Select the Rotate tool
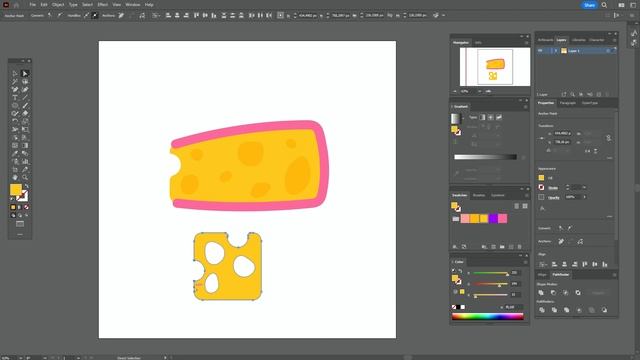The image size is (640, 360). coord(15,121)
